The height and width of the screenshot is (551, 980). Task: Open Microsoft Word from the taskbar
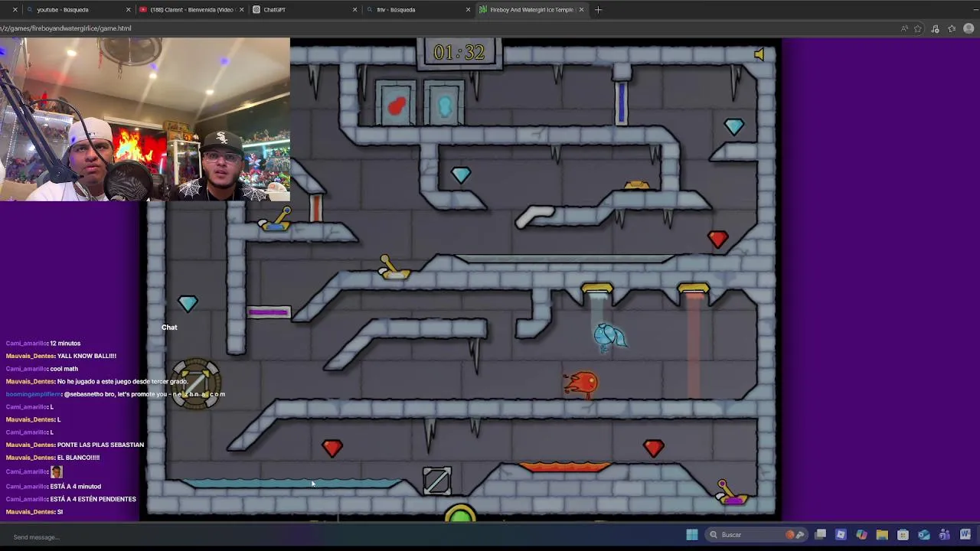(x=965, y=534)
